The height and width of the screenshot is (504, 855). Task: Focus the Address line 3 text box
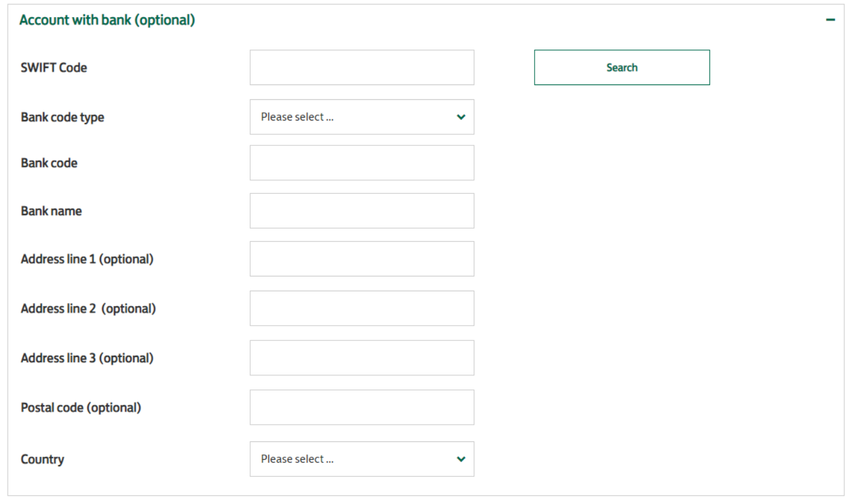[362, 358]
